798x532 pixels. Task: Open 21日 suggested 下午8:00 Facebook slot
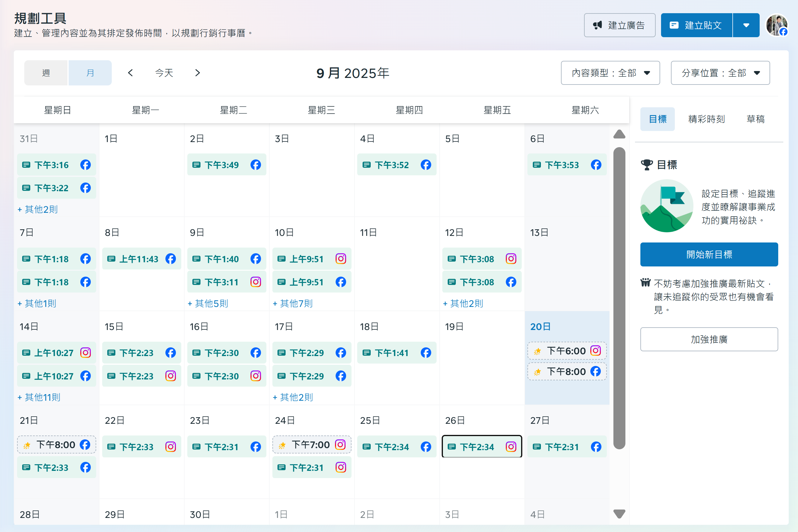click(57, 444)
